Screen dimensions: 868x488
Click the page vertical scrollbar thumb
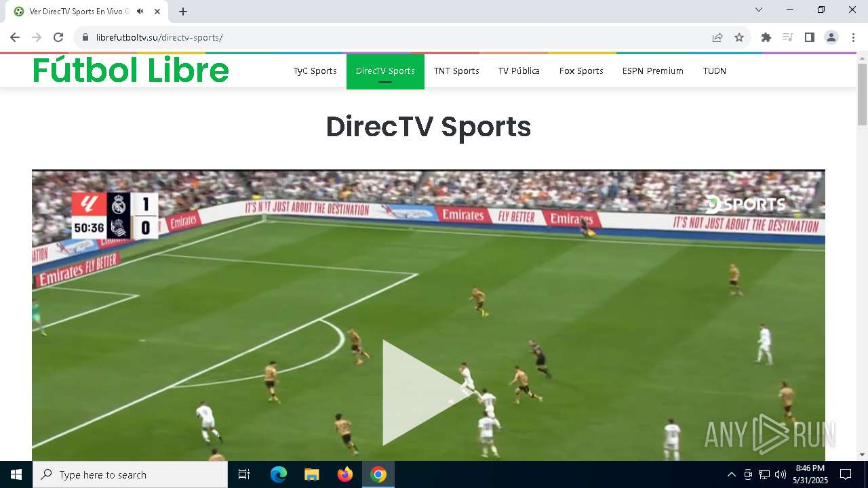(862, 94)
